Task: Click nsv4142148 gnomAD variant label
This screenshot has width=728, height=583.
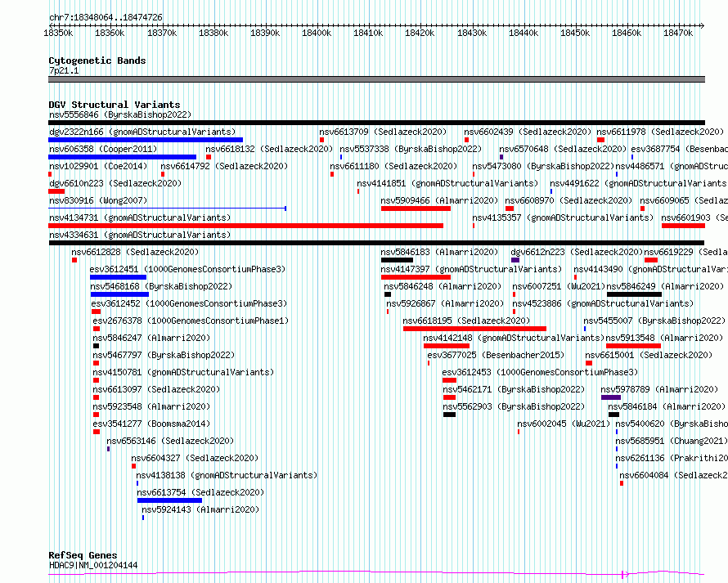Action: click(514, 338)
